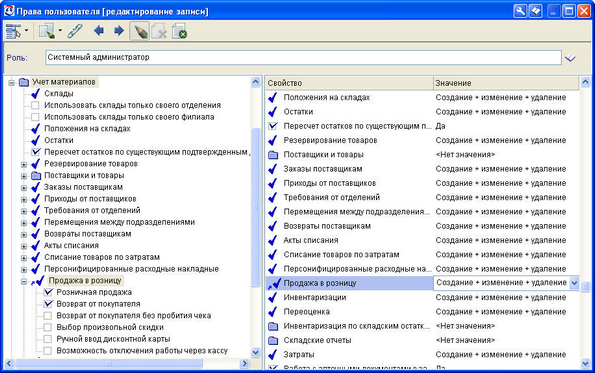
Task: Click checkmark icon of Переоценка row
Action: pyautogui.click(x=272, y=312)
